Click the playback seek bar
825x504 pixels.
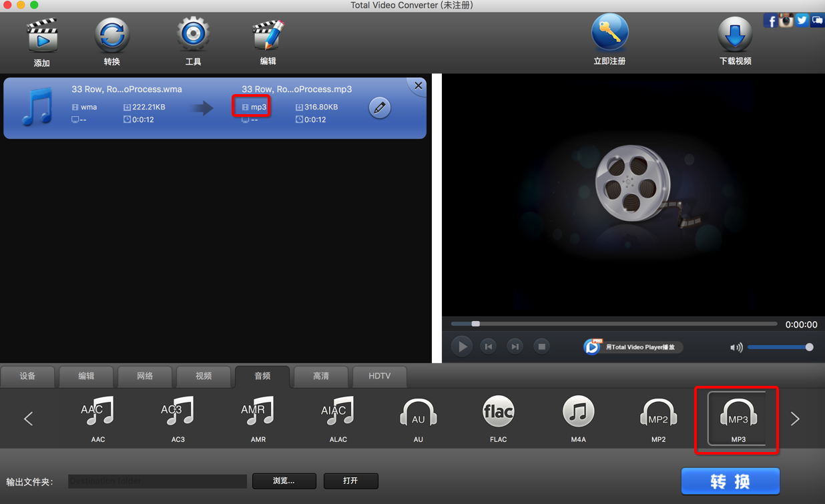[614, 324]
